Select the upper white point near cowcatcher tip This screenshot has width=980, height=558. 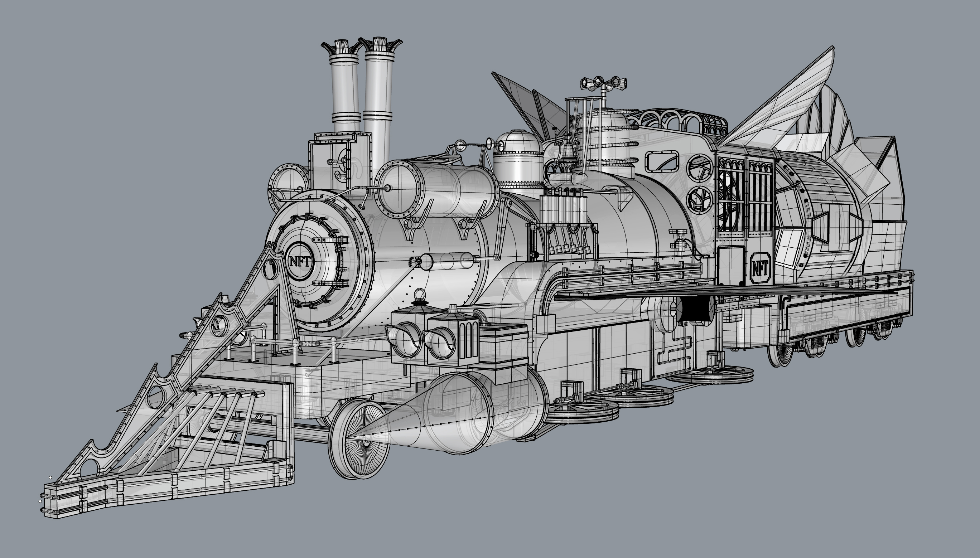coord(50,477)
